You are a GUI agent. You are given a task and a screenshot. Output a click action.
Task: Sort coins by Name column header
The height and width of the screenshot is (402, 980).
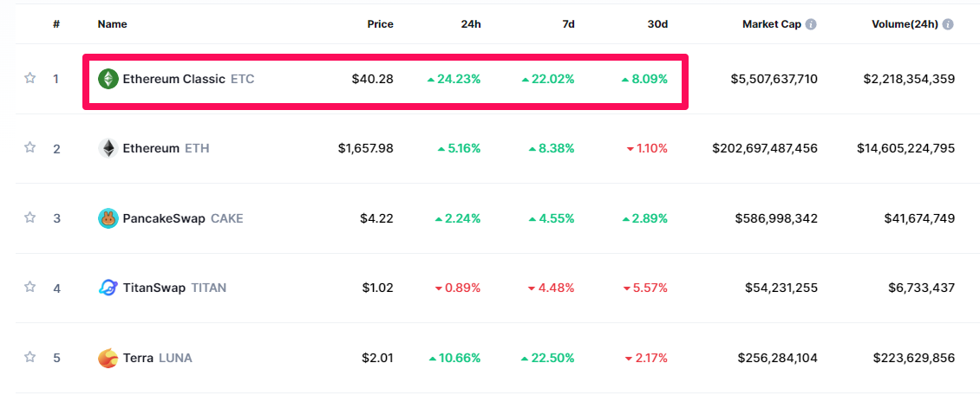112,24
